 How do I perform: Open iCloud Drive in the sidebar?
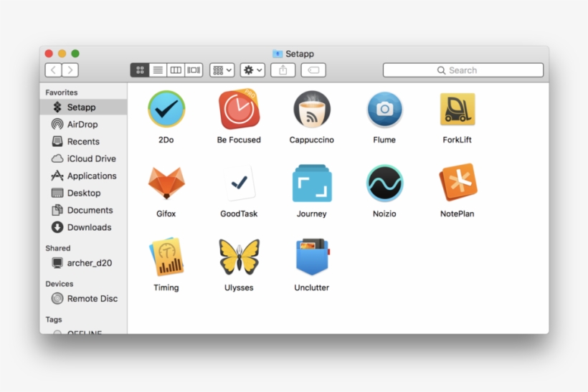click(x=83, y=159)
